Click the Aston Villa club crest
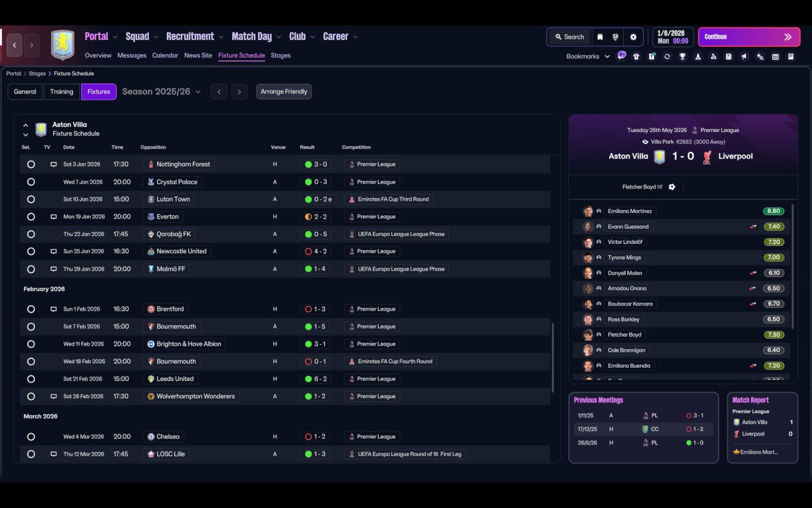 [x=63, y=45]
